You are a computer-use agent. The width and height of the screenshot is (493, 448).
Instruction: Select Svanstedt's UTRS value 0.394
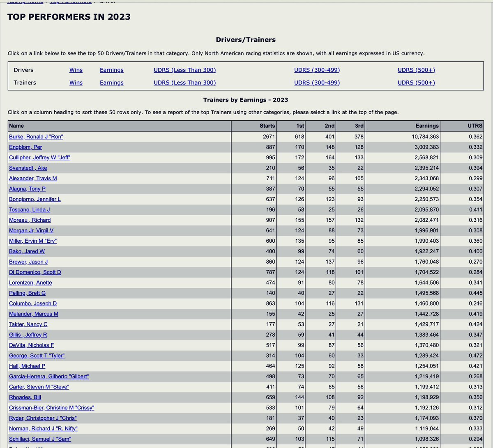pos(476,168)
